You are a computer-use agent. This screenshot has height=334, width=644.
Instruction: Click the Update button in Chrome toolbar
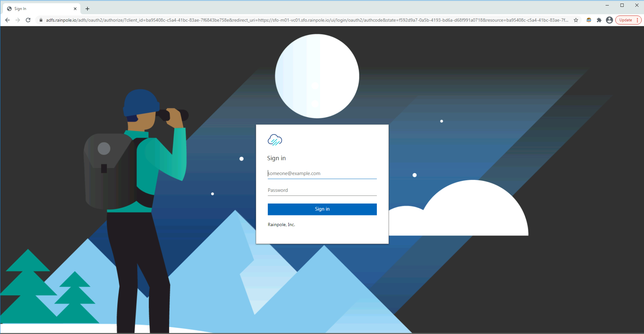click(x=625, y=20)
